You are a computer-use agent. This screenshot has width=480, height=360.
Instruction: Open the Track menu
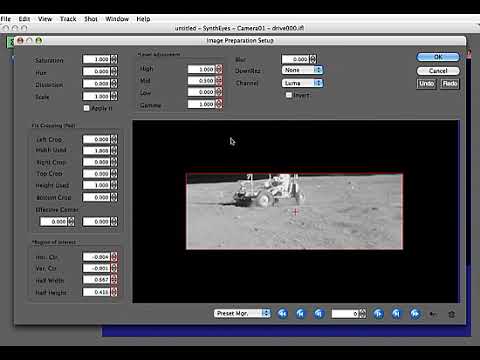coord(68,19)
